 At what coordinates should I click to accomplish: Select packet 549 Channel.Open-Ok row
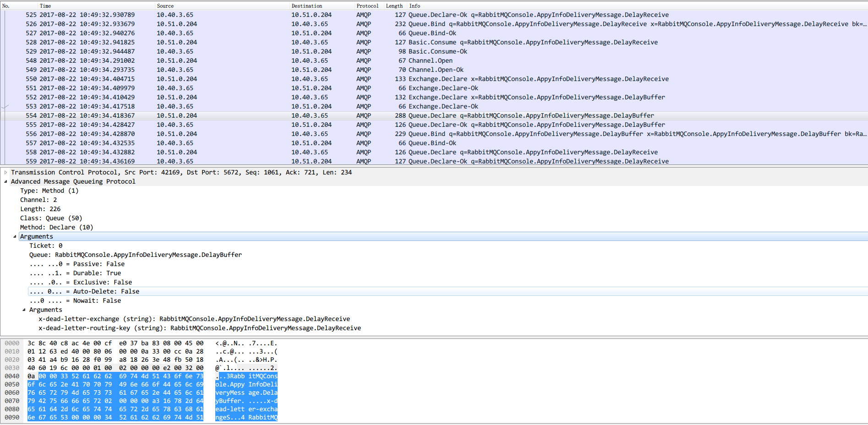click(434, 70)
